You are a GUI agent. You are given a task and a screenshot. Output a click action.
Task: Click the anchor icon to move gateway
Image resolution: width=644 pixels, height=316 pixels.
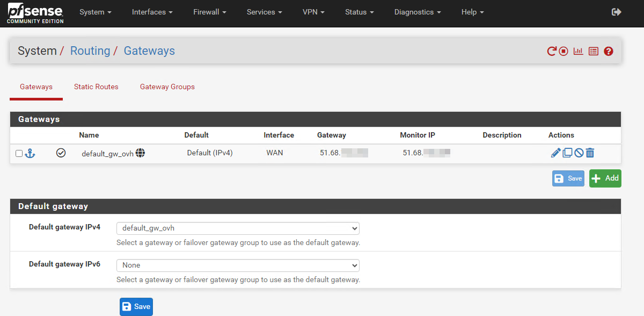click(x=31, y=154)
